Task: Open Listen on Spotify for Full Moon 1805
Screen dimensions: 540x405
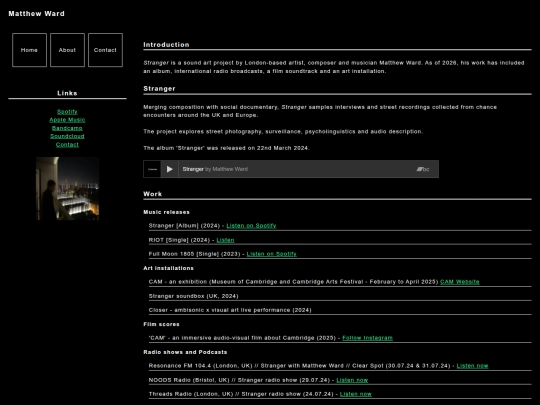Action: (x=271, y=254)
